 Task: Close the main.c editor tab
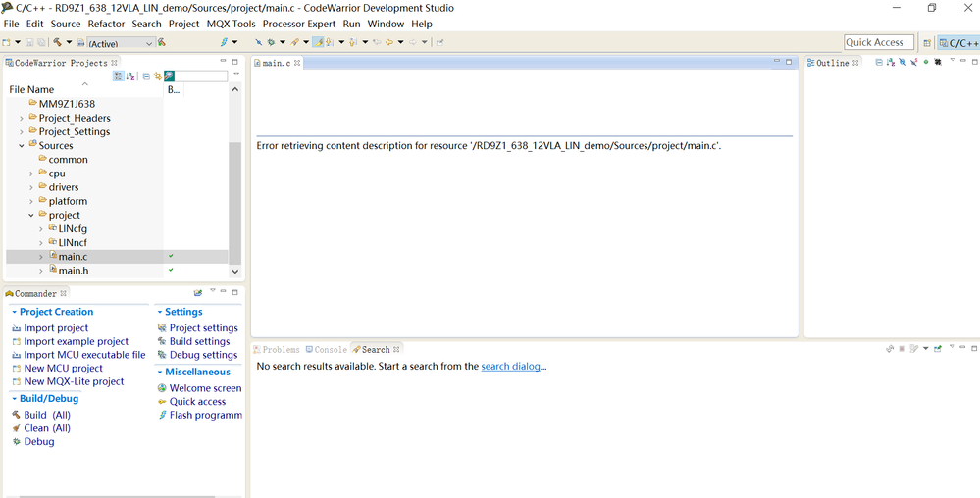pos(297,63)
